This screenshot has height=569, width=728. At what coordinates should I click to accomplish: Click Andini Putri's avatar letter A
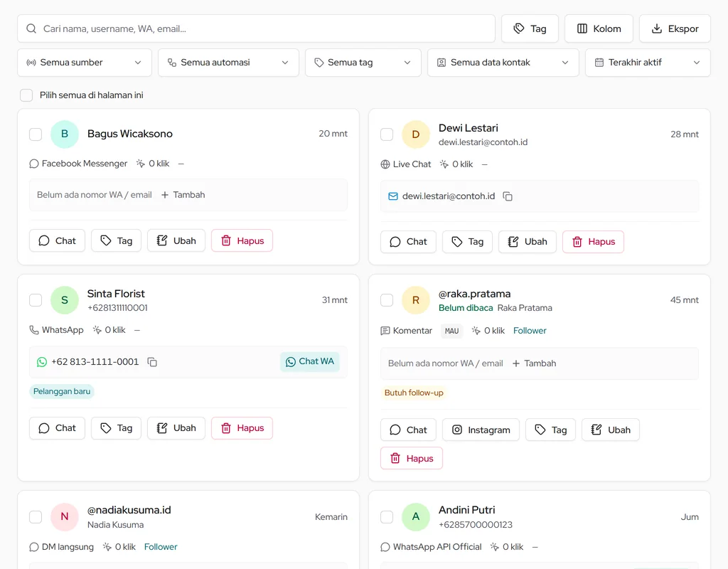pyautogui.click(x=415, y=517)
